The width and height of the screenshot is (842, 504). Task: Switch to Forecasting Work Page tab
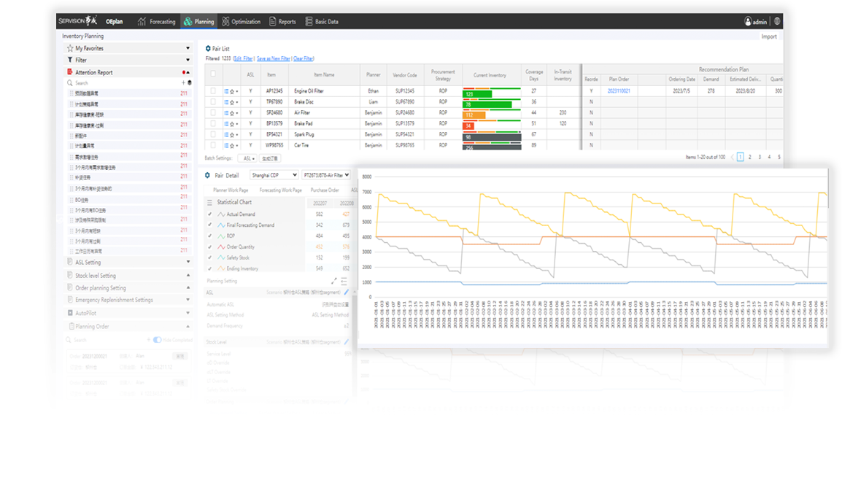pyautogui.click(x=280, y=190)
